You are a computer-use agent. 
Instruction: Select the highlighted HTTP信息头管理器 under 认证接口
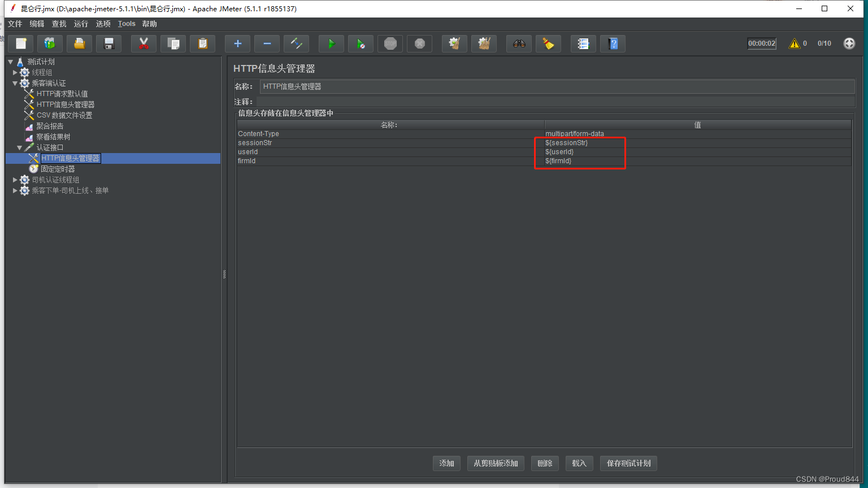click(x=71, y=158)
